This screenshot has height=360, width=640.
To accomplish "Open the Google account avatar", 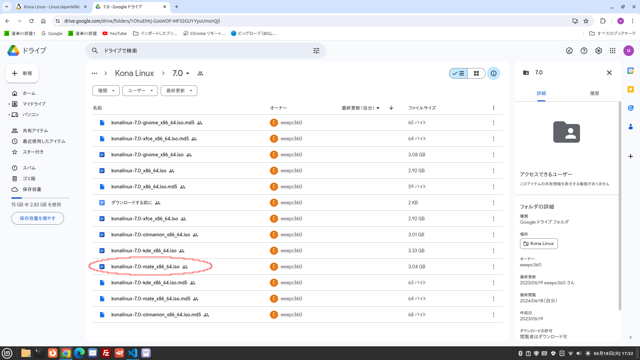I will [x=629, y=51].
